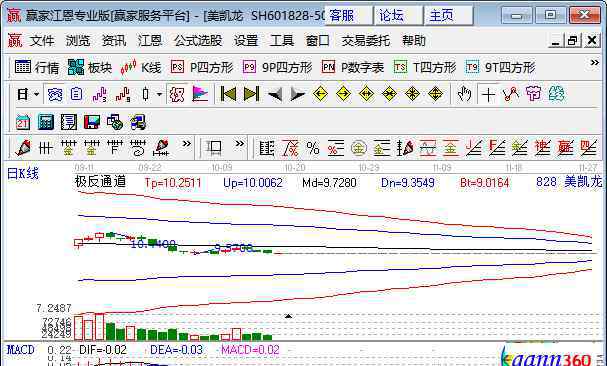The height and width of the screenshot is (366, 607).
Task: Open the calendar date icon
Action: [22, 122]
